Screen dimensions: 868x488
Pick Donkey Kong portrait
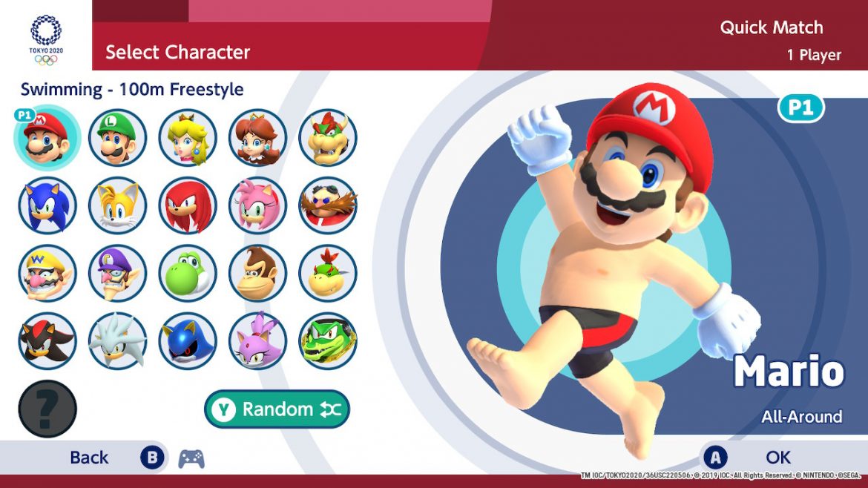[258, 274]
